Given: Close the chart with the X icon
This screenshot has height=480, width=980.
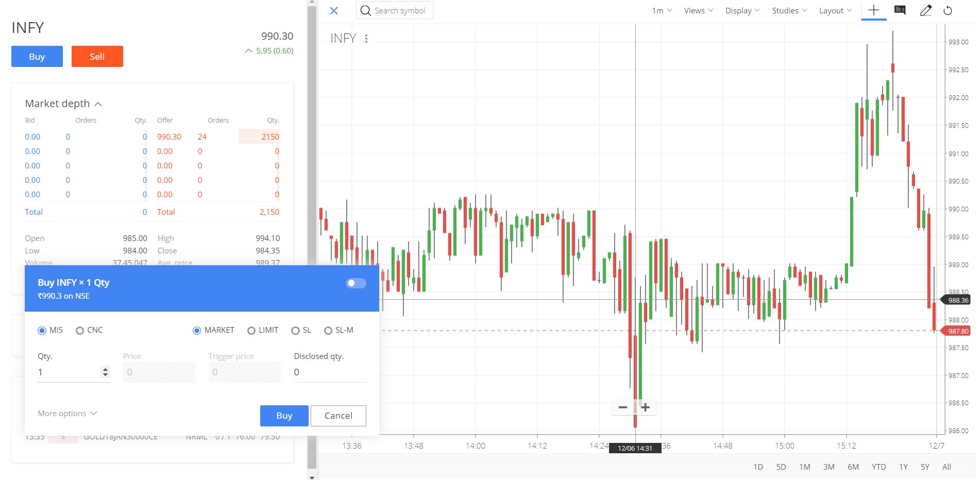Looking at the screenshot, I should pos(334,10).
